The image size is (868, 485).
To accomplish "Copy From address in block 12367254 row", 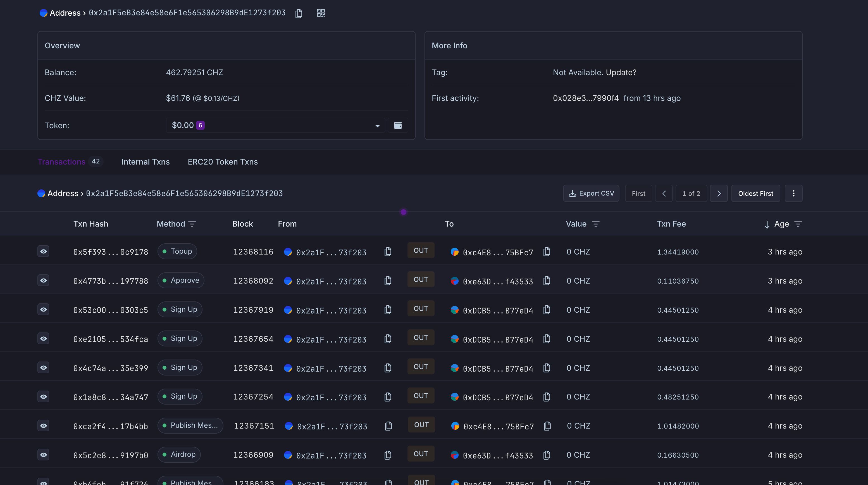I will tap(388, 397).
